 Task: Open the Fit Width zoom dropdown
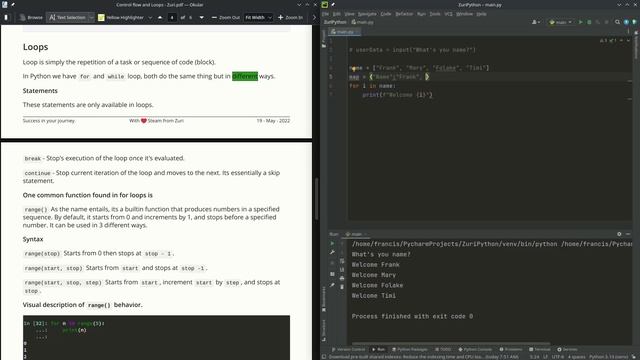[x=258, y=18]
